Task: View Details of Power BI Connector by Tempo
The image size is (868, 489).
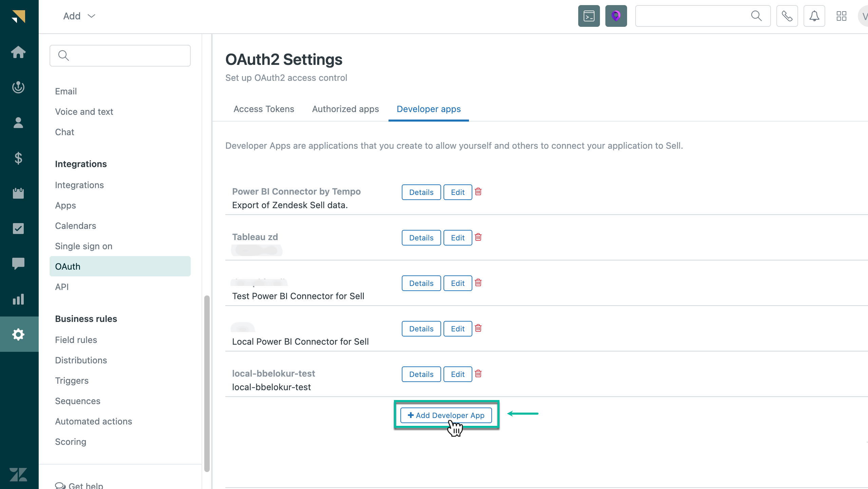Action: (x=421, y=192)
